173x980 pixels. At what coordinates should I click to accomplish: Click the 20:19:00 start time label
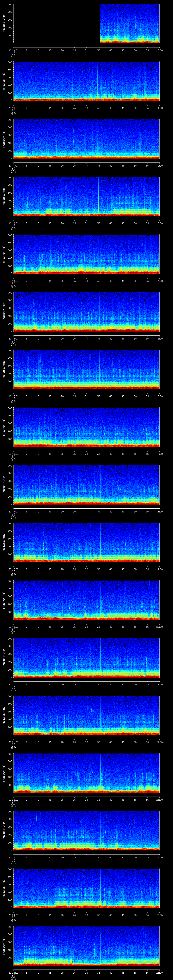14,627
